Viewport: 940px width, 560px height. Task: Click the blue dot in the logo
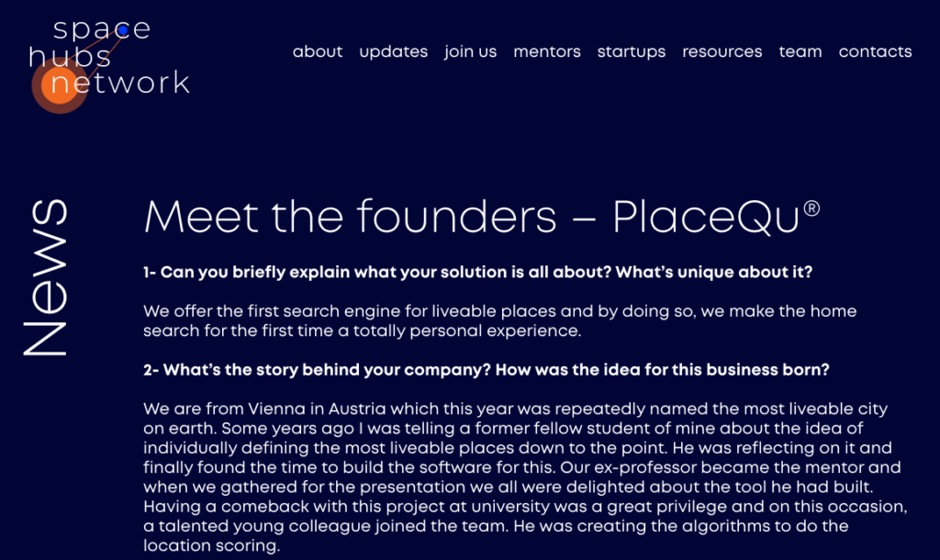click(x=122, y=30)
